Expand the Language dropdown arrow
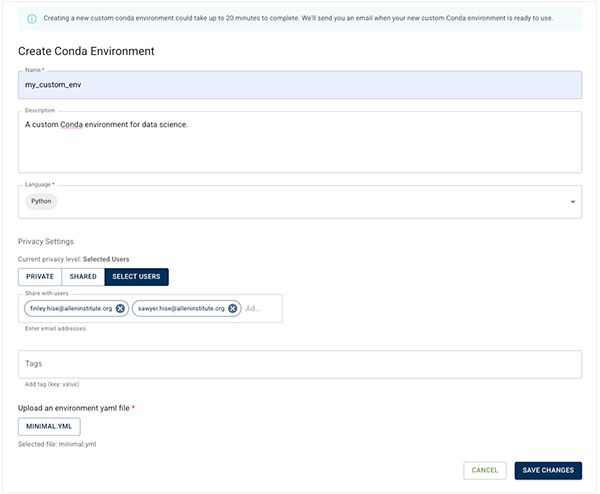 click(573, 202)
